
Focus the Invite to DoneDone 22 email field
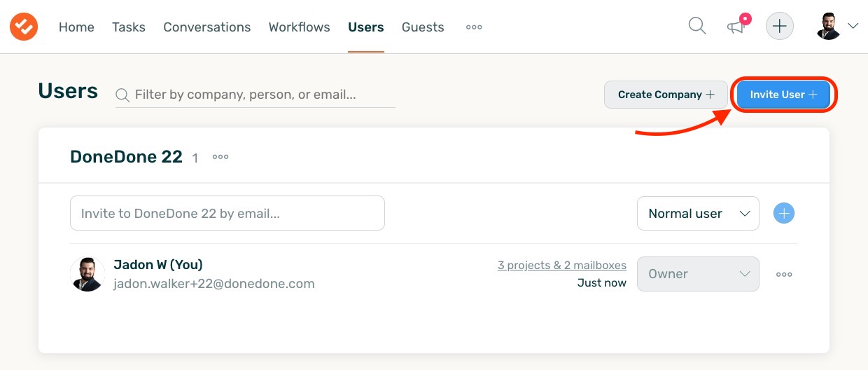pyautogui.click(x=227, y=213)
